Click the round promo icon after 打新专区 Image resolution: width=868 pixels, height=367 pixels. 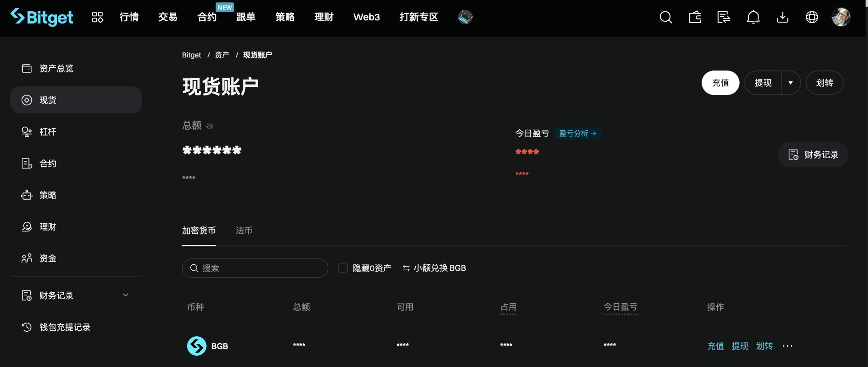465,17
